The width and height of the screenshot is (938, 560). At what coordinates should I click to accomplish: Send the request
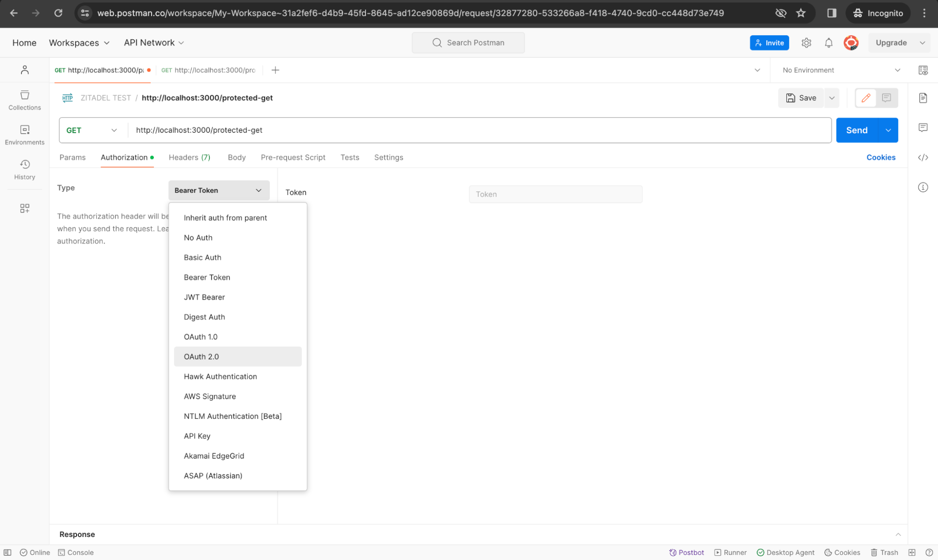(x=856, y=130)
